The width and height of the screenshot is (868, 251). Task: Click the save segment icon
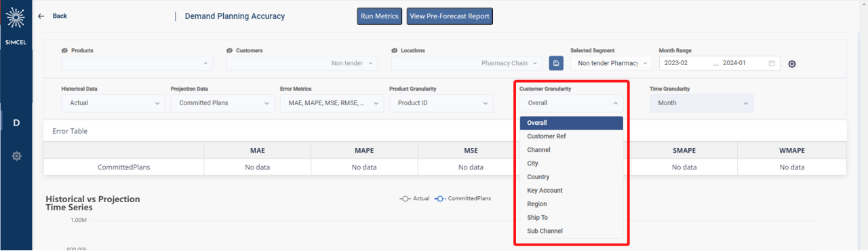point(556,63)
